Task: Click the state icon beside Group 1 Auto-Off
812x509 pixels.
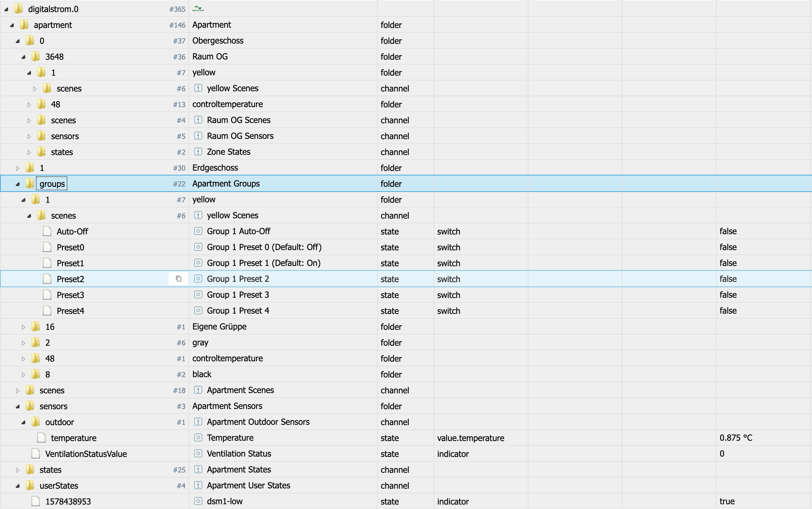Action: point(198,231)
